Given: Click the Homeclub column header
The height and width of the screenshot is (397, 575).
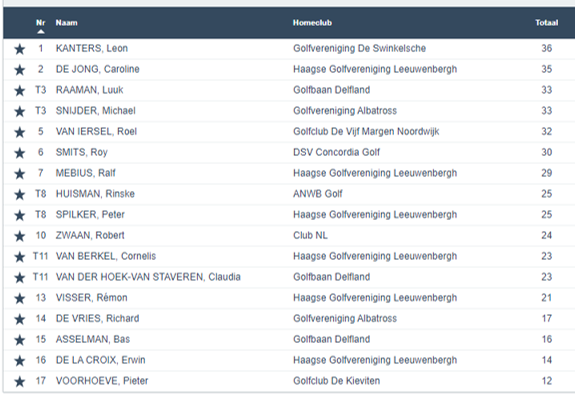Looking at the screenshot, I should [312, 23].
